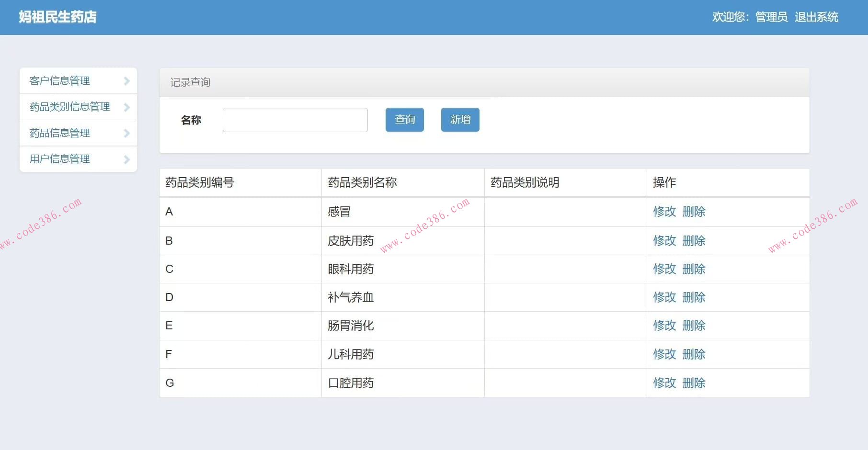Log out via 退出系统 link
Screen dimensions: 868x450
[x=816, y=17]
